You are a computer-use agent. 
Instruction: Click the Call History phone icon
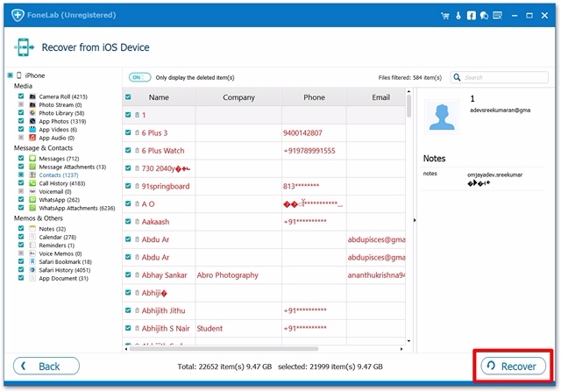coord(32,183)
